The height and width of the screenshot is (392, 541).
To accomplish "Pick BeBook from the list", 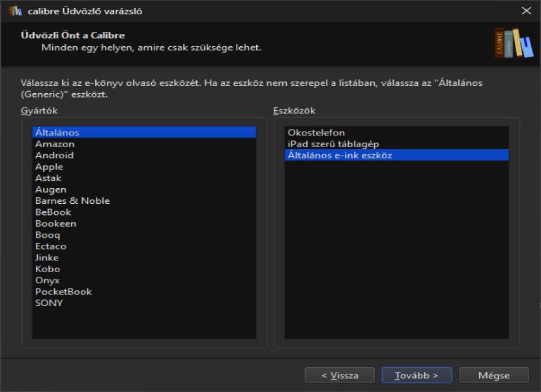I will click(x=144, y=212).
